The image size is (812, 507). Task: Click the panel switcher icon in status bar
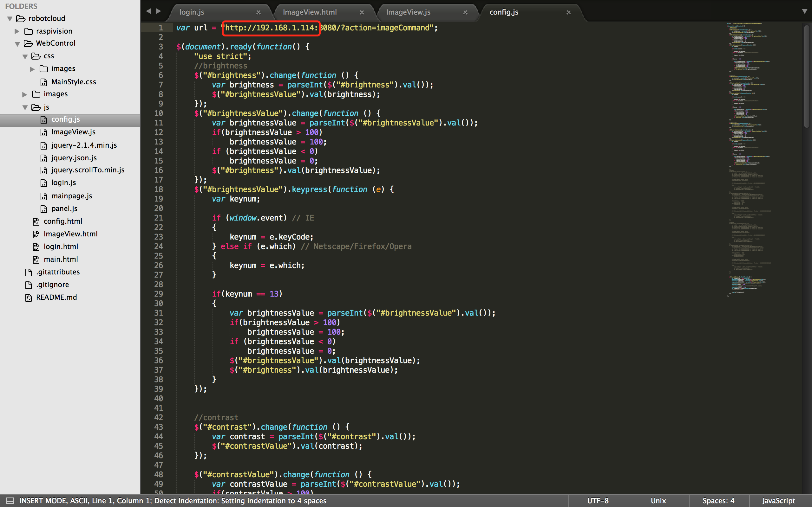pos(10,501)
